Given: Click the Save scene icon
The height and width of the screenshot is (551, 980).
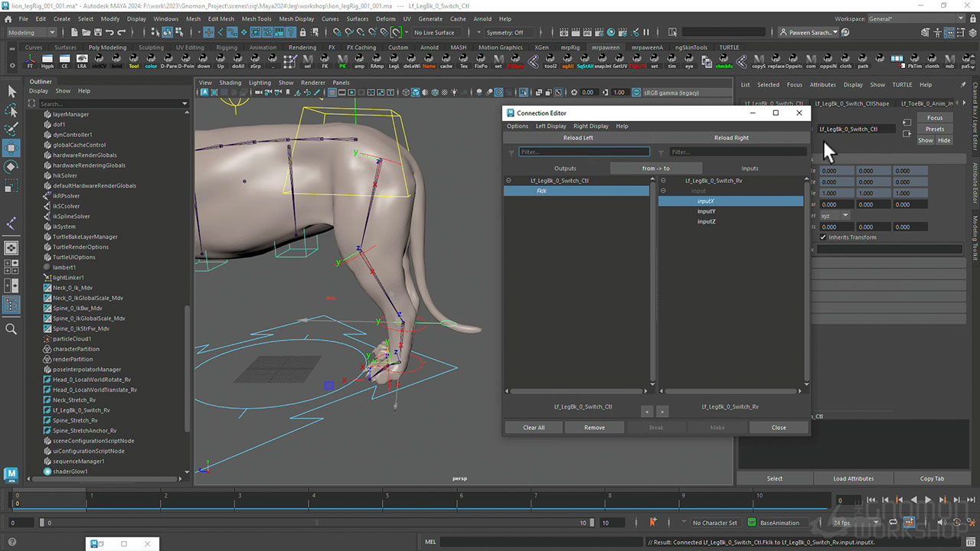Looking at the screenshot, I should 96,32.
